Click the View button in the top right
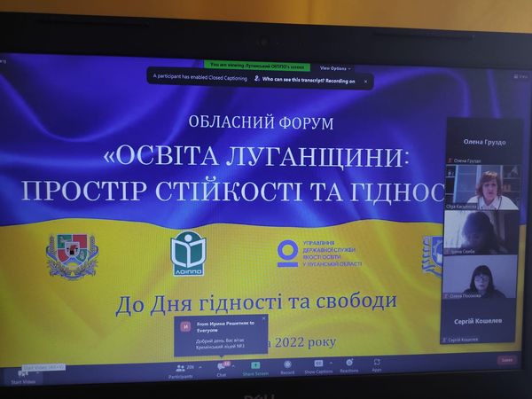This screenshot has height=399, width=532. 521,76
